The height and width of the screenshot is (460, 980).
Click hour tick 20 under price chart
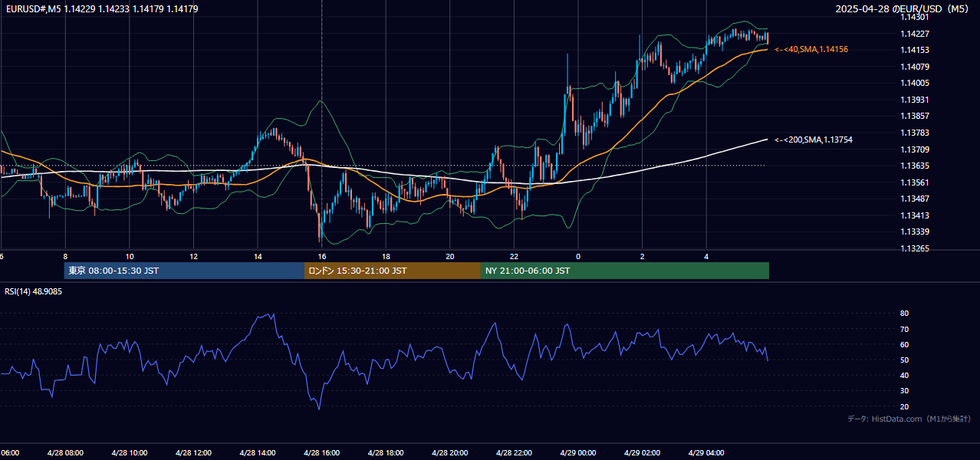450,257
